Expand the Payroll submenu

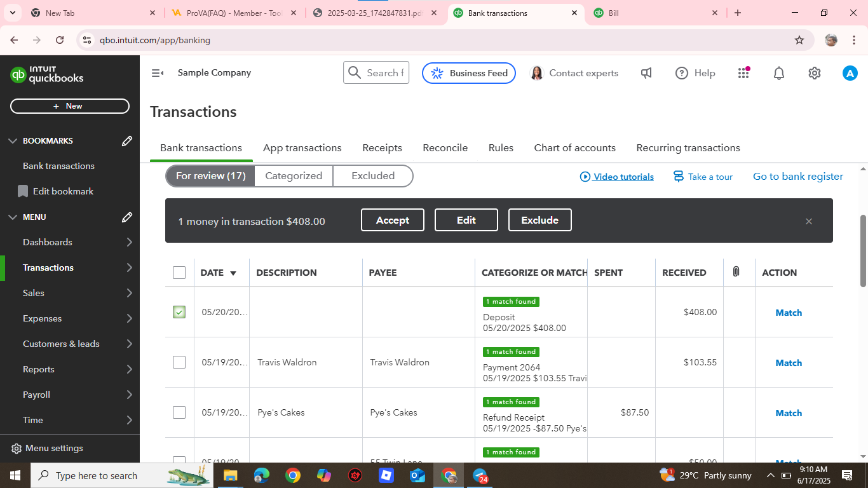(x=130, y=395)
